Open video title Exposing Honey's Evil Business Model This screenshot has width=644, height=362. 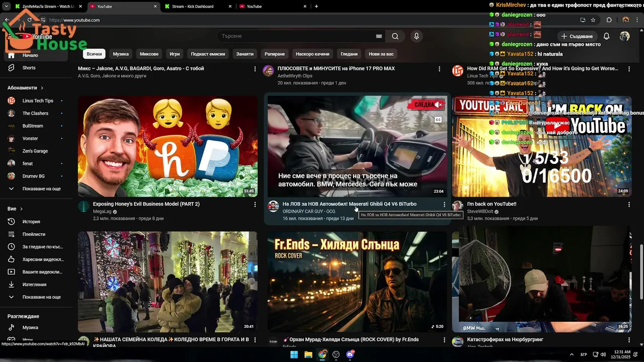(146, 204)
